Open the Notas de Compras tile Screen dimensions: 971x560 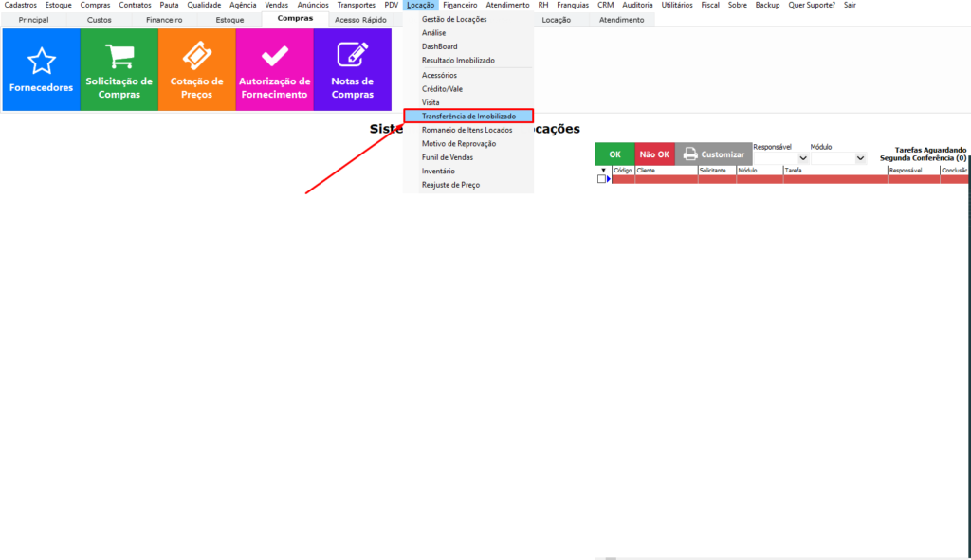click(352, 69)
